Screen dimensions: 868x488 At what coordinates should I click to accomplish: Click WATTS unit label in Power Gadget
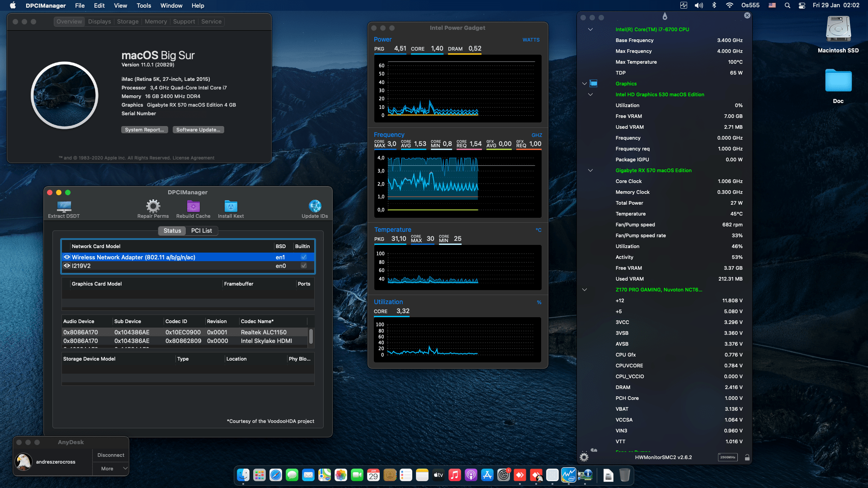pyautogui.click(x=531, y=40)
